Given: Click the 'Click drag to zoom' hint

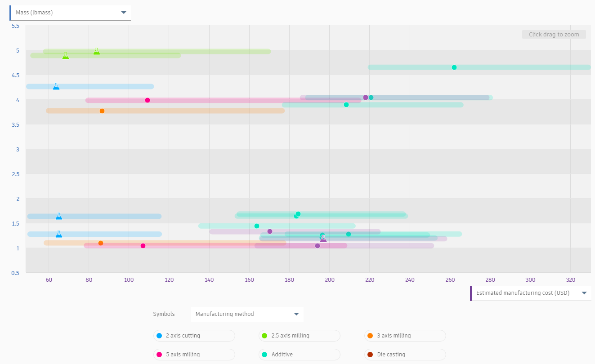Looking at the screenshot, I should pos(554,35).
